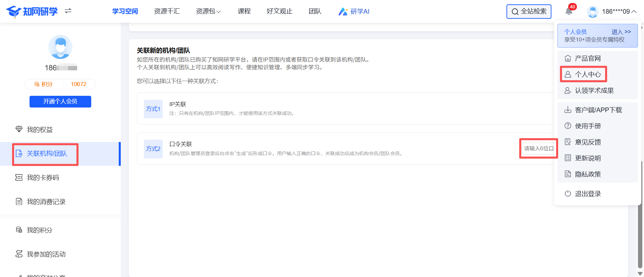Click the 积分 10672 points badge
Image resolution: width=644 pixels, height=277 pixels.
(x=60, y=84)
